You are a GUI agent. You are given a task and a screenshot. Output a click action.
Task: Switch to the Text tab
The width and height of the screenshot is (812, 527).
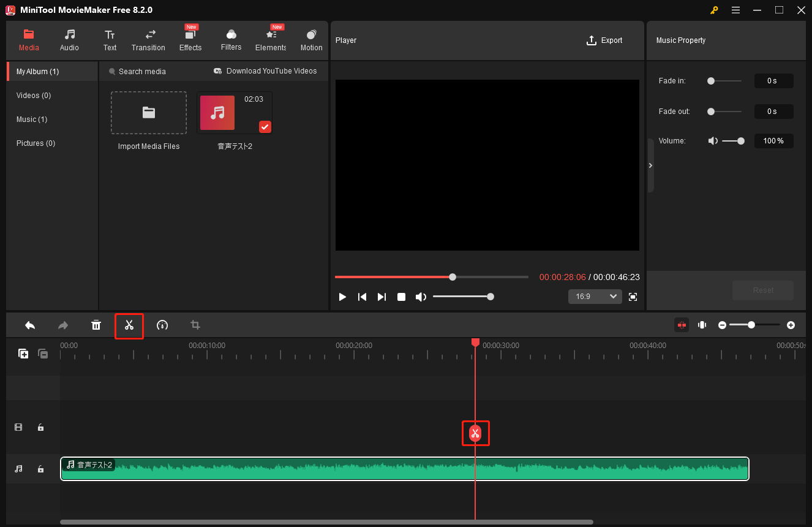(x=110, y=40)
